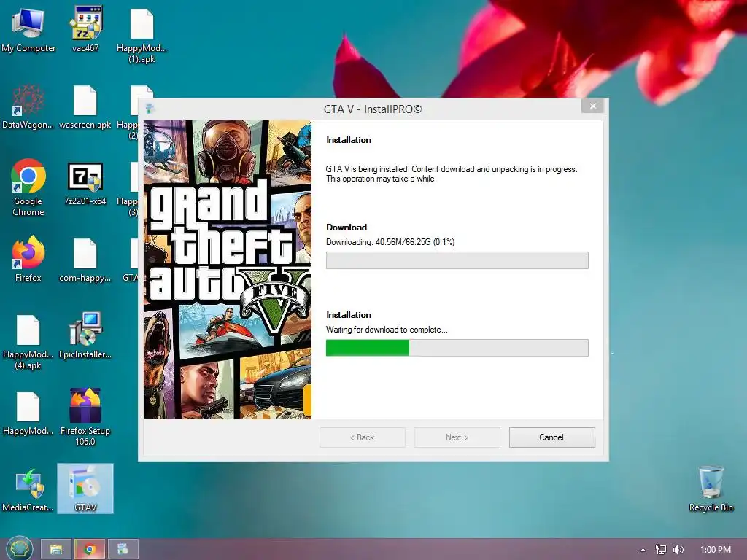Select the DataWagon shortcut icon

(28, 106)
